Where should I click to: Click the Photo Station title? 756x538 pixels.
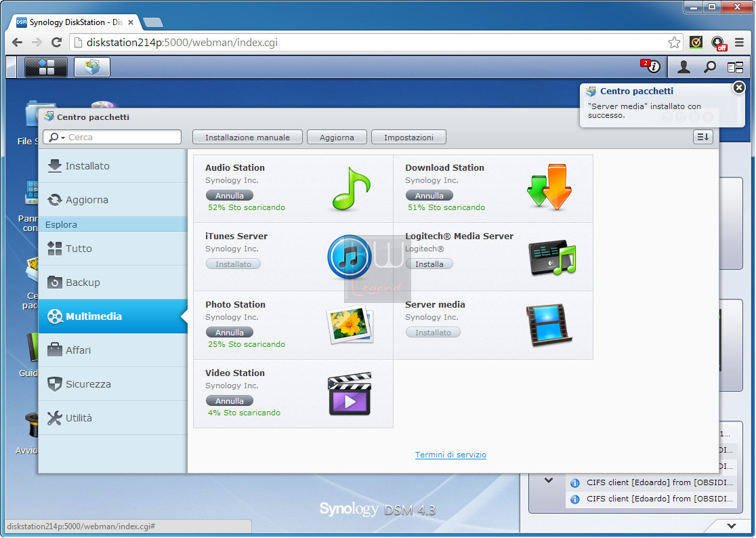pyautogui.click(x=235, y=305)
